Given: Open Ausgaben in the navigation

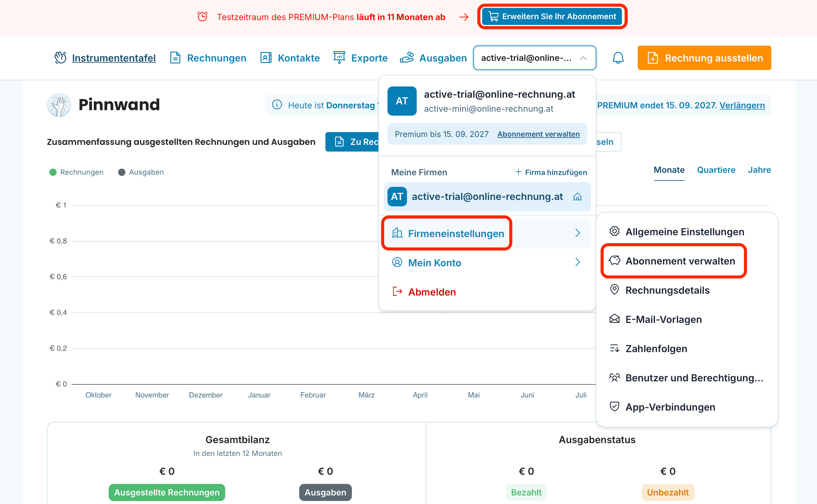Looking at the screenshot, I should 433,58.
